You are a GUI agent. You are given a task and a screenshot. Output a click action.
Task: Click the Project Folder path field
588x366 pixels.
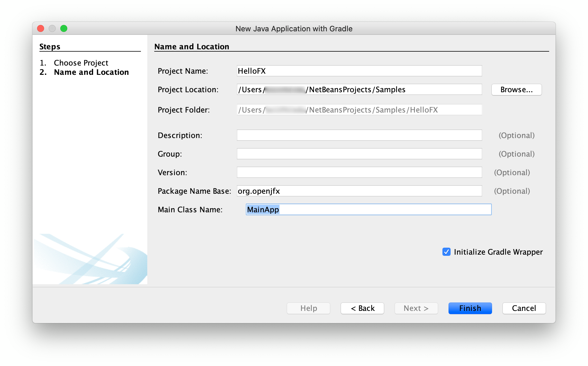pos(359,110)
